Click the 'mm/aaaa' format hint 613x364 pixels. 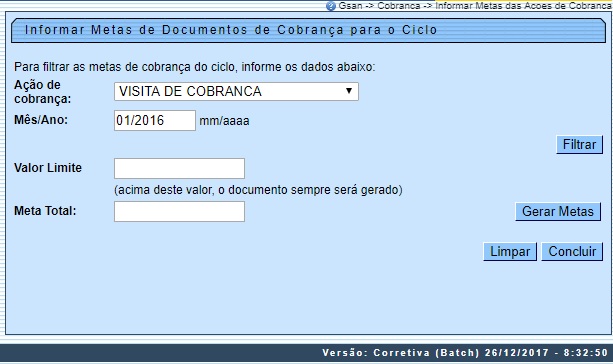224,121
